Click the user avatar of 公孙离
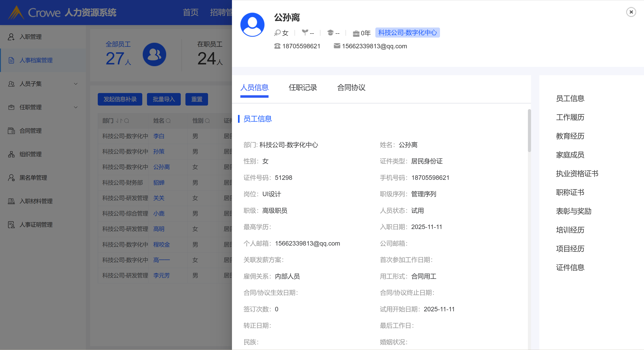The height and width of the screenshot is (350, 644). pos(252,25)
